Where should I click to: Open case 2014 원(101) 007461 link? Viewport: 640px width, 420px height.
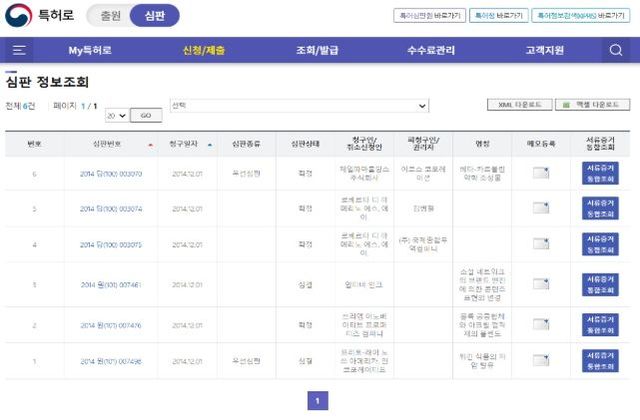pyautogui.click(x=111, y=285)
